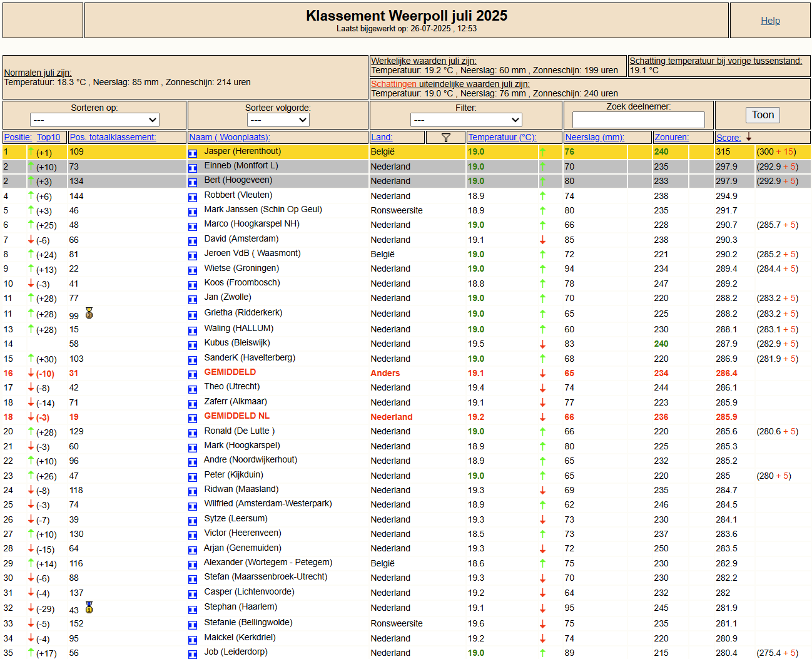Click the blue icon beside Jasper (Herenthout)
The height and width of the screenshot is (659, 812).
[x=193, y=153]
